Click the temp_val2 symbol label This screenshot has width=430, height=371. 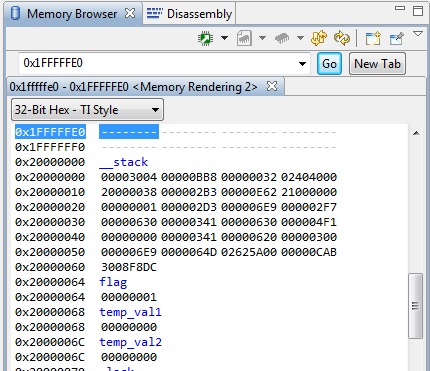(130, 342)
